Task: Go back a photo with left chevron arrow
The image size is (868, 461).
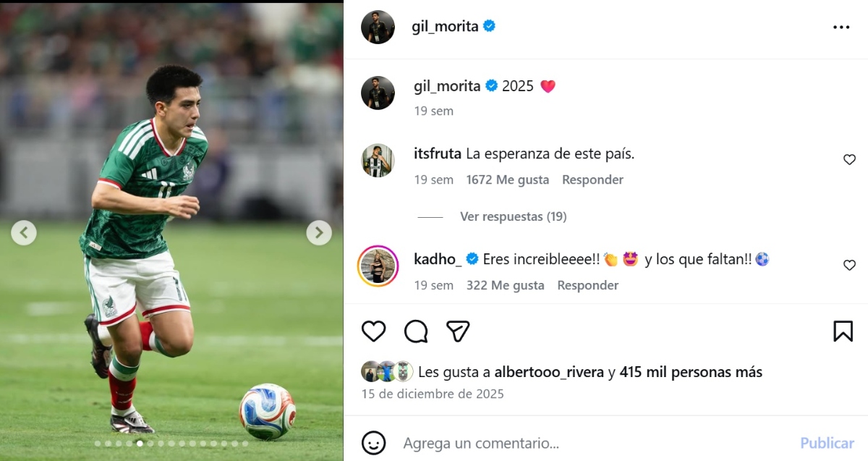Action: pos(25,233)
